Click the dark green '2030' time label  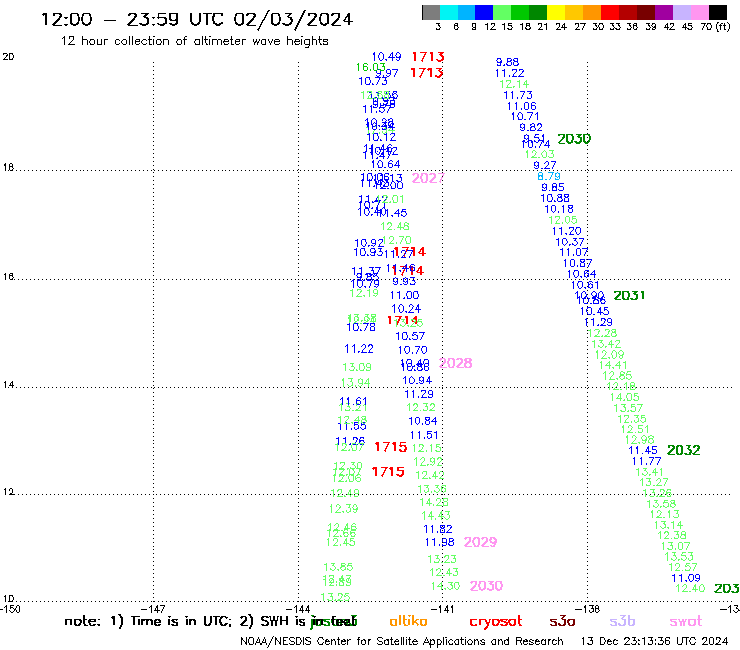(x=574, y=139)
